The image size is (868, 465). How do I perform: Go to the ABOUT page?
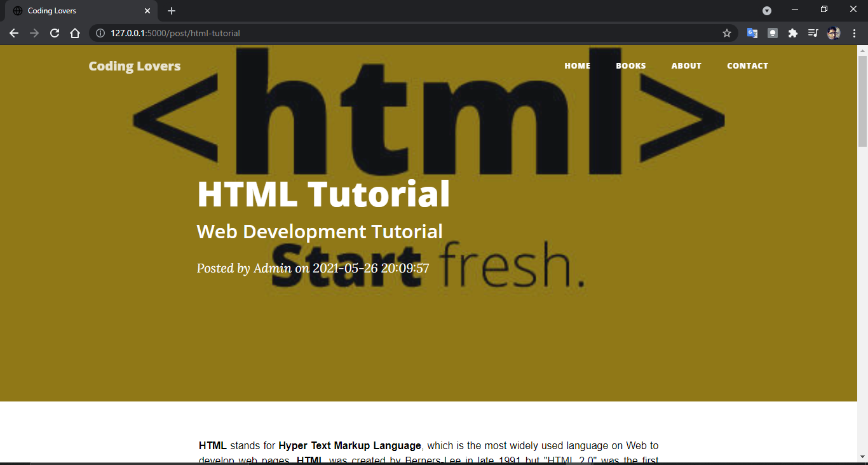tap(686, 65)
